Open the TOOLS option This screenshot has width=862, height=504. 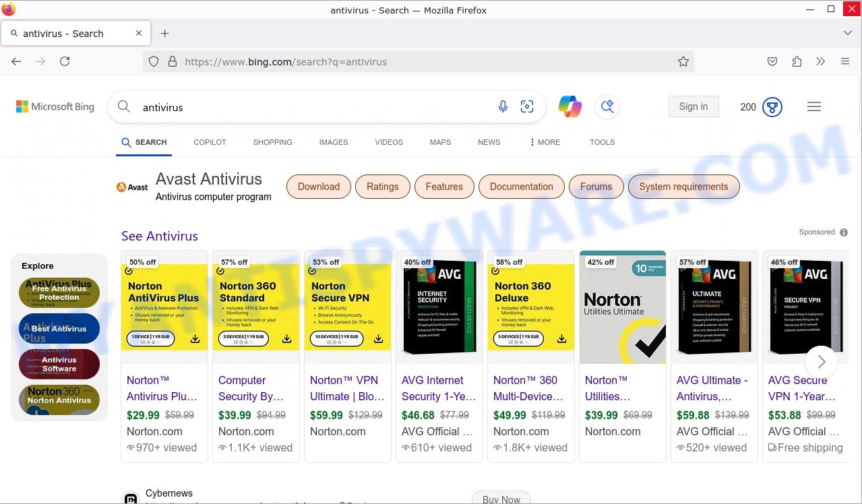tap(602, 142)
